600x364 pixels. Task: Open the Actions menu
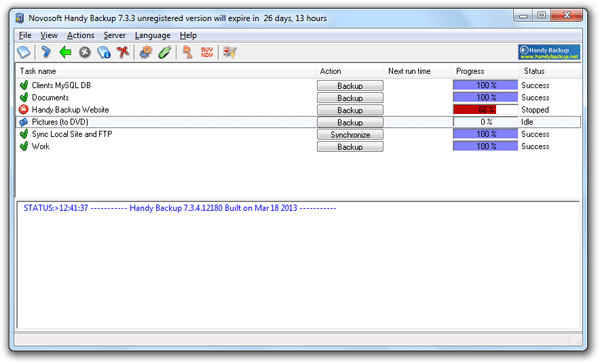[x=80, y=35]
